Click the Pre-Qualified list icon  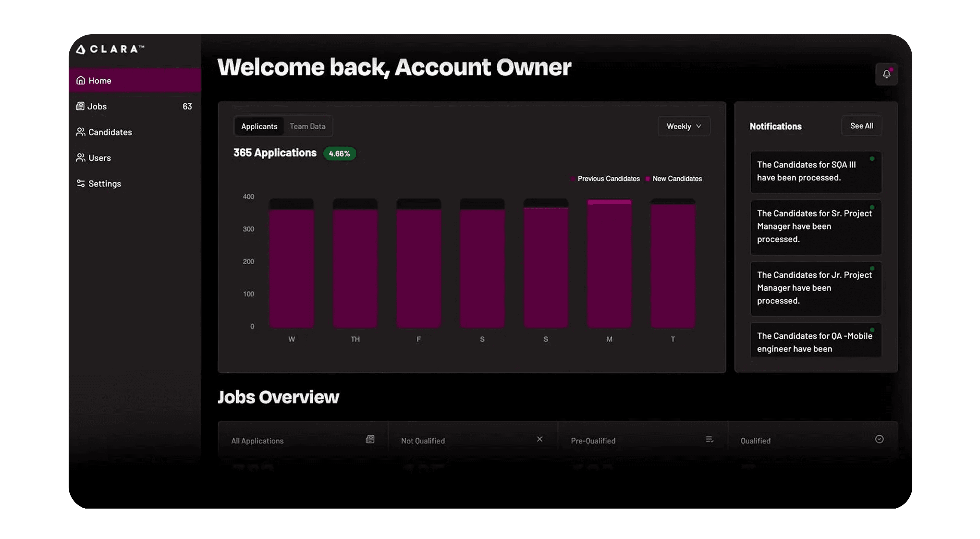[x=709, y=439]
